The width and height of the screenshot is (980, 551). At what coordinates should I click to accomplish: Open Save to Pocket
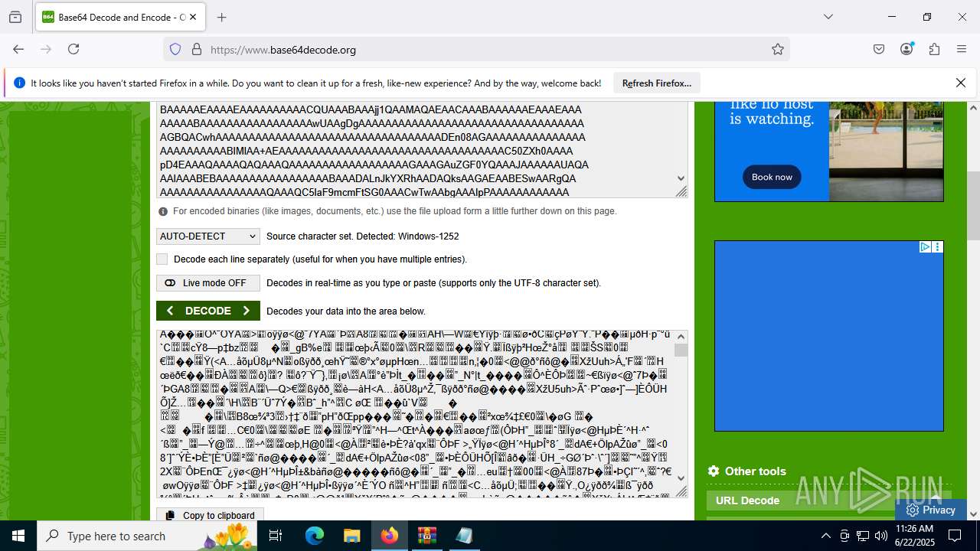tap(879, 49)
